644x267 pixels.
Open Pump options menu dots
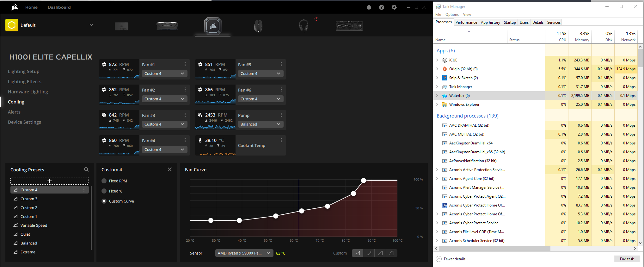pyautogui.click(x=281, y=115)
